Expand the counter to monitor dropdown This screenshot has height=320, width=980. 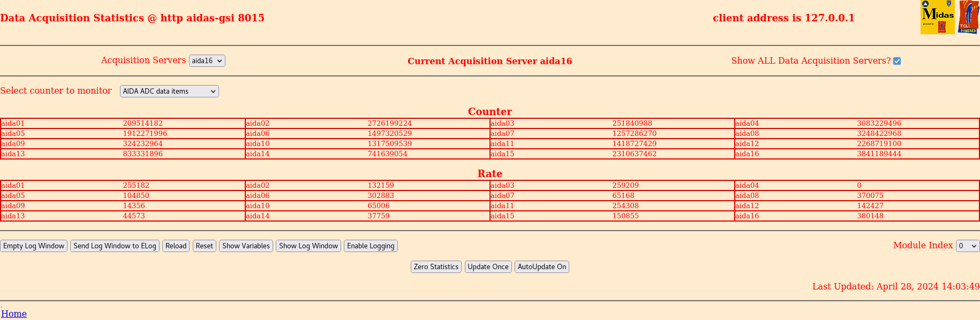point(169,92)
